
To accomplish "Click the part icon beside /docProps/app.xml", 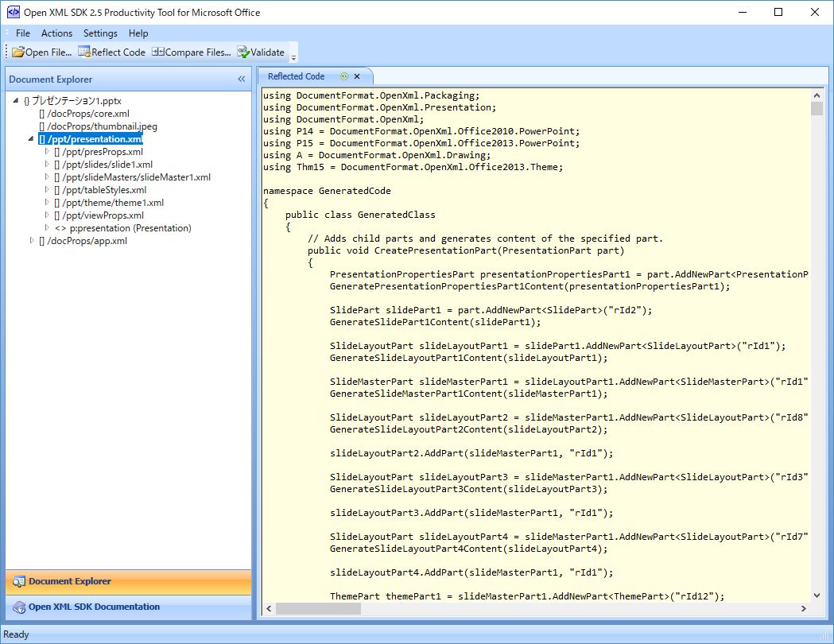I will (41, 242).
